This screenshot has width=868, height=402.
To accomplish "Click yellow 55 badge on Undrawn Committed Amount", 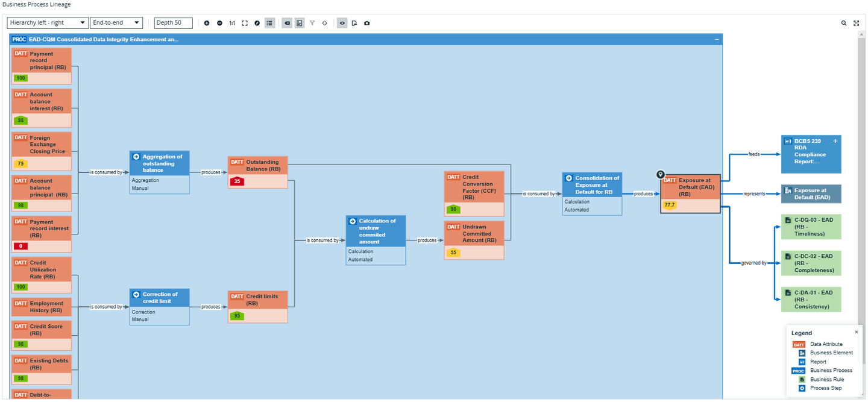I will click(453, 253).
